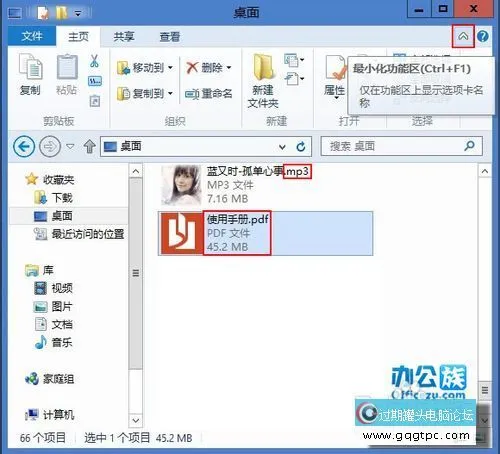Select Pictures (图片) library
The height and width of the screenshot is (454, 500).
click(x=53, y=306)
